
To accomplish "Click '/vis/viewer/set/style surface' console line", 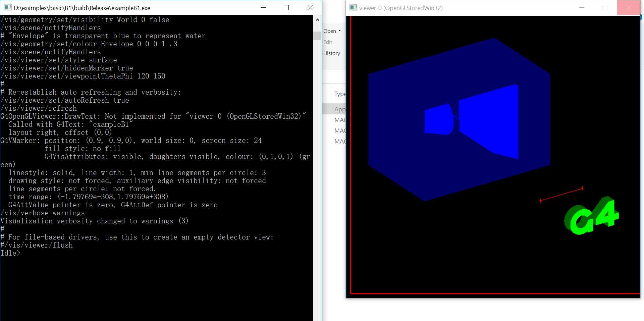I will (x=59, y=60).
